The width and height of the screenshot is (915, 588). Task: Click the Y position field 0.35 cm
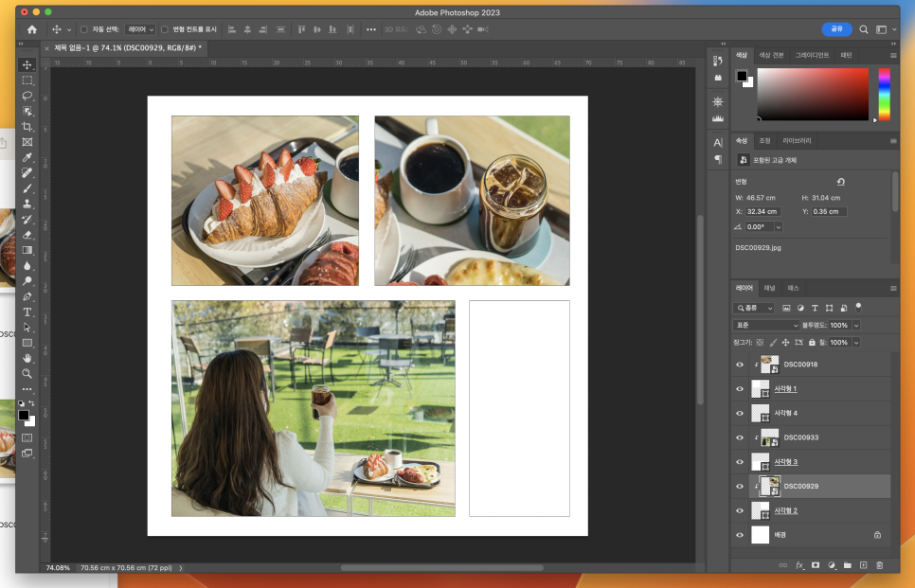(x=829, y=212)
